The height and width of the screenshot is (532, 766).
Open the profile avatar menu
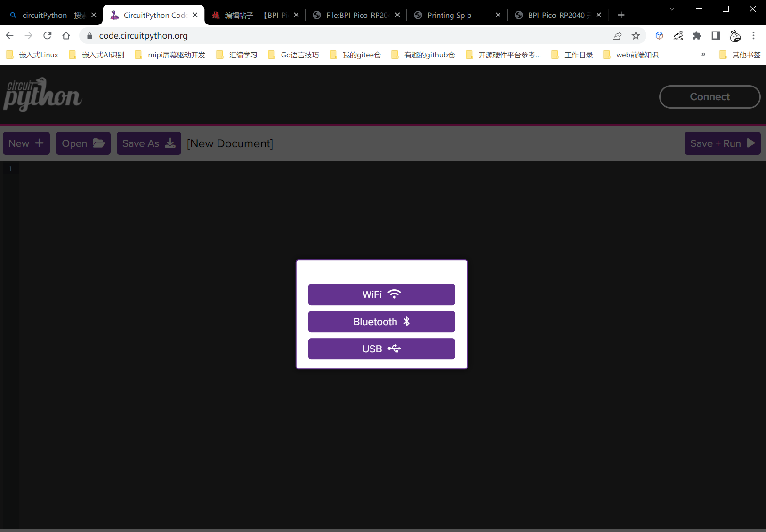point(735,36)
